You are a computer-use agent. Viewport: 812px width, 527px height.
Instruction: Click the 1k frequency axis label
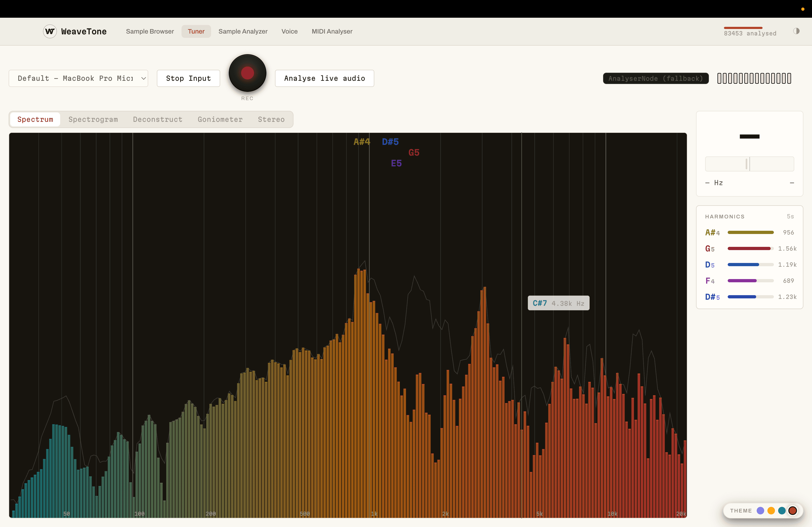pos(374,514)
